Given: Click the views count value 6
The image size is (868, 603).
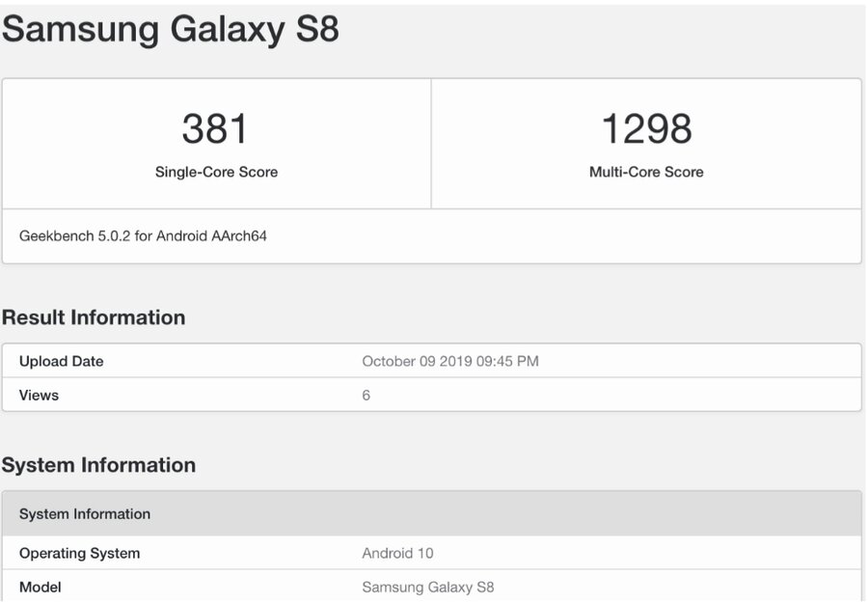Looking at the screenshot, I should 366,395.
